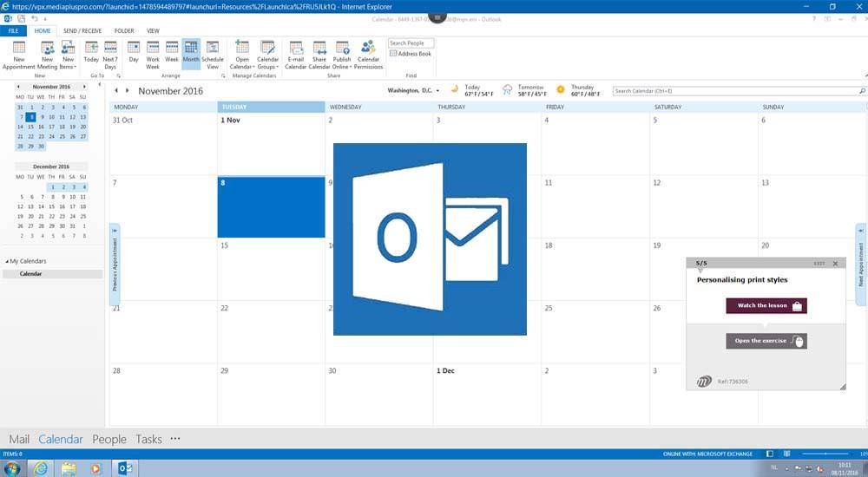Image resolution: width=868 pixels, height=477 pixels.
Task: Expand the New Items dropdown
Action: (x=68, y=55)
